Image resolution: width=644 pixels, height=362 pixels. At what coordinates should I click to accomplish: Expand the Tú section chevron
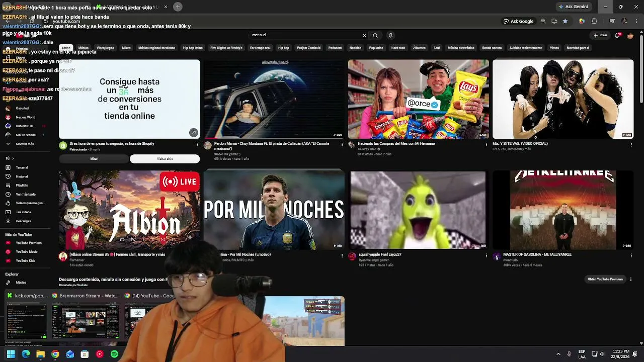coord(13,158)
